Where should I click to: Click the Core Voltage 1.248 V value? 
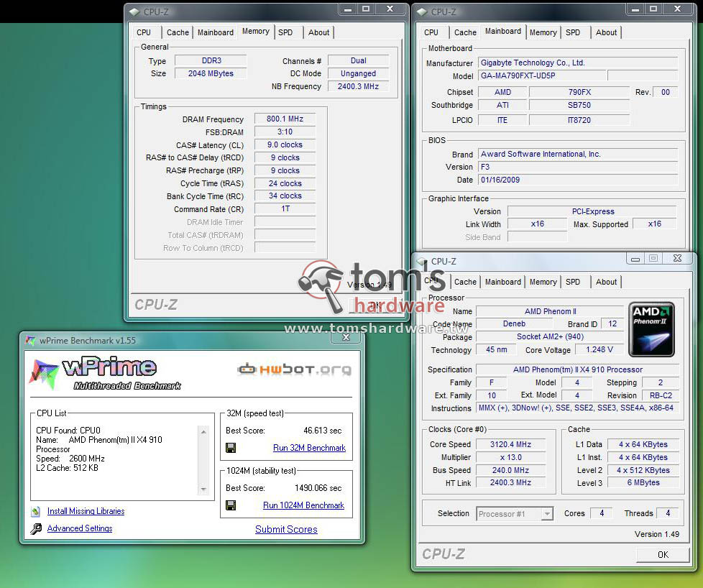coord(599,349)
